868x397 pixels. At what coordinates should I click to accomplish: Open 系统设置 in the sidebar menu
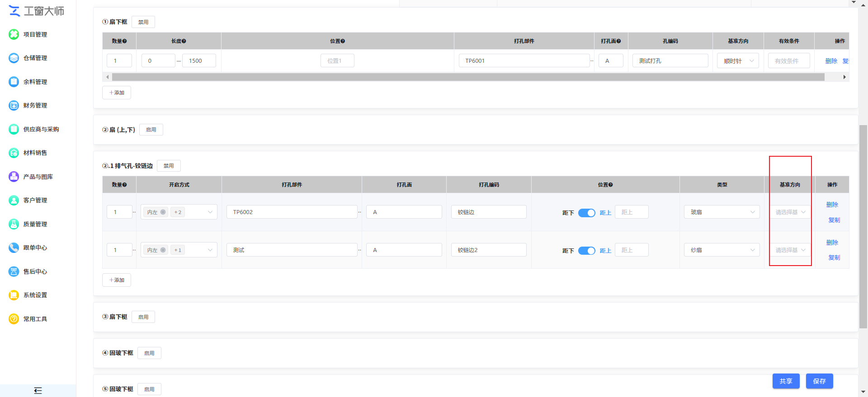click(x=35, y=295)
